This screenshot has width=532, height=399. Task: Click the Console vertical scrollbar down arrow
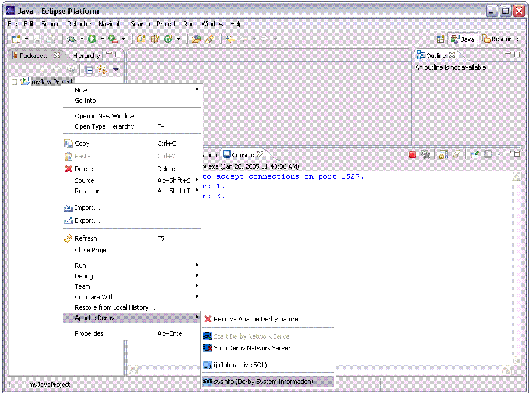click(517, 361)
